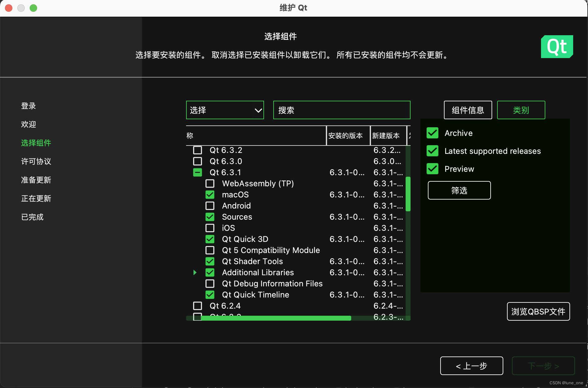Viewport: 588px width, 388px height.
Task: Click the 浏览QBSP文件 button
Action: coord(538,311)
